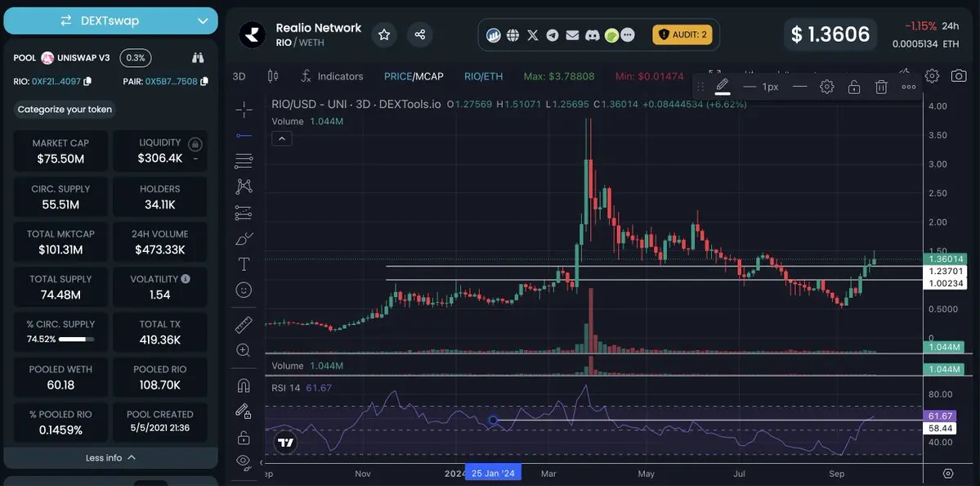
Task: Change the line style dropdown
Action: [x=799, y=87]
